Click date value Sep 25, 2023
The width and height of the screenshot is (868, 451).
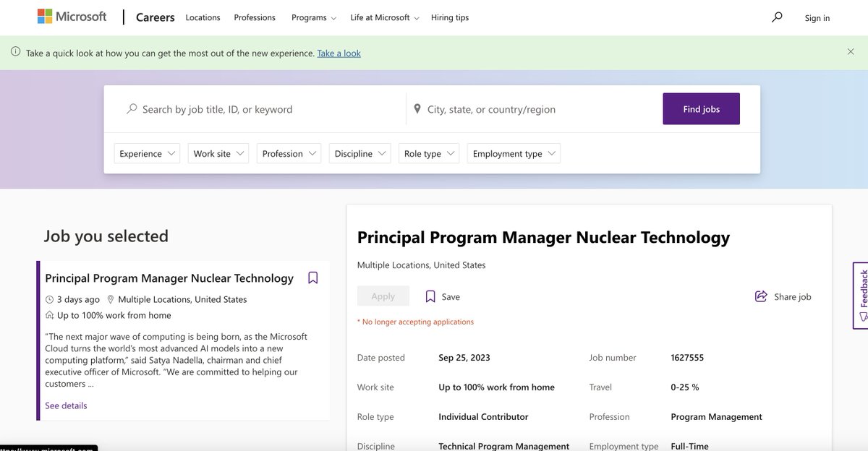(x=464, y=358)
